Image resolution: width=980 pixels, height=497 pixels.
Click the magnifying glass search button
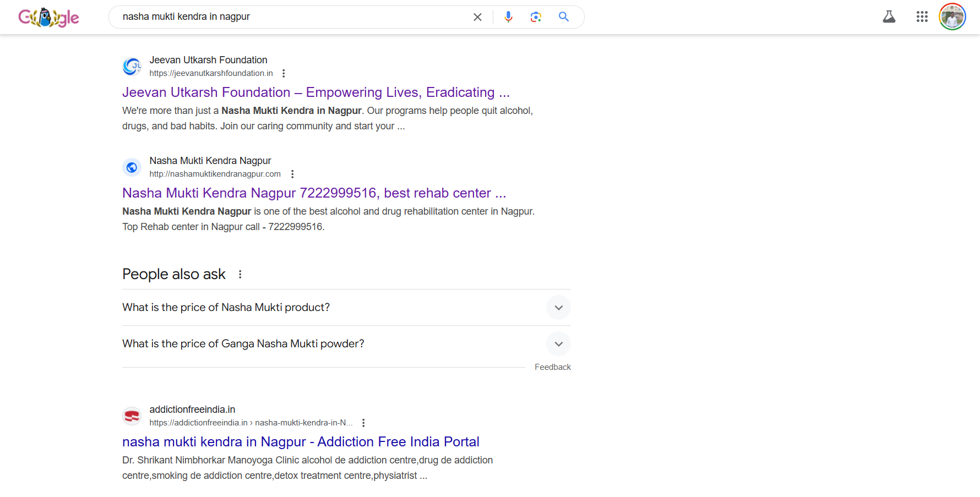click(564, 17)
